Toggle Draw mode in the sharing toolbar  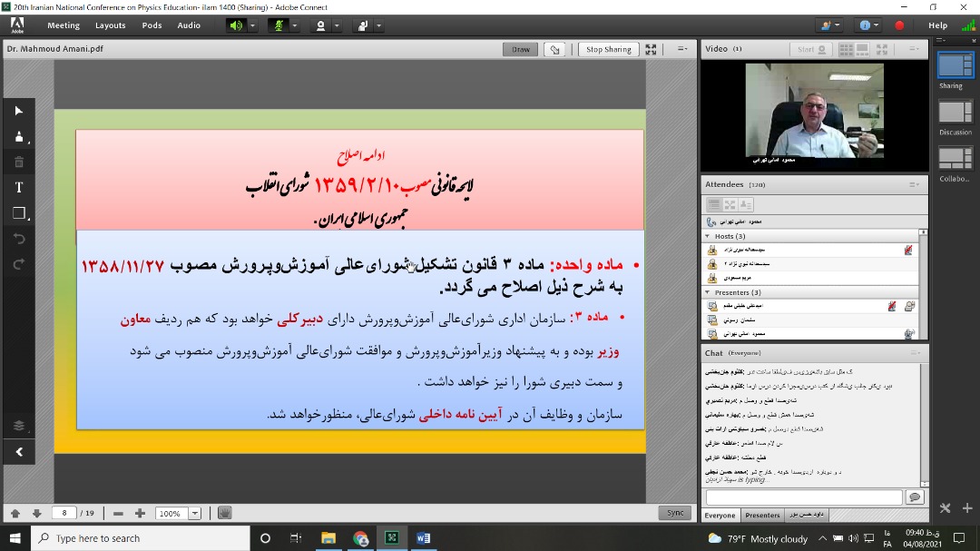(519, 49)
